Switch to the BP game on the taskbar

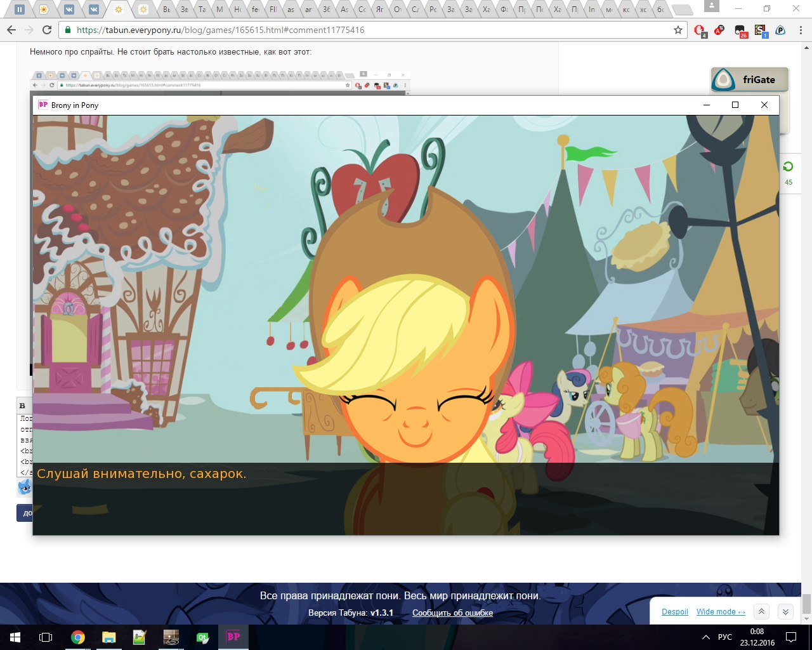tap(233, 637)
